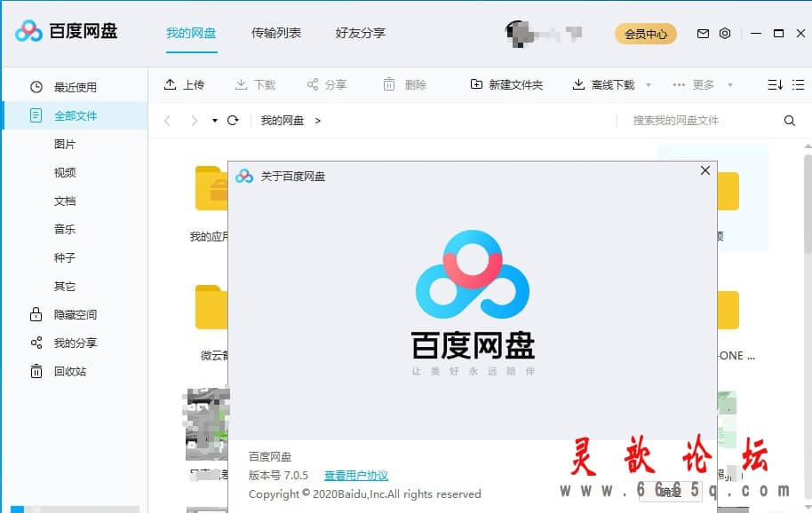Click the 我的网盘 breadcrumb
Viewport: 812px width, 513px height.
[283, 121]
